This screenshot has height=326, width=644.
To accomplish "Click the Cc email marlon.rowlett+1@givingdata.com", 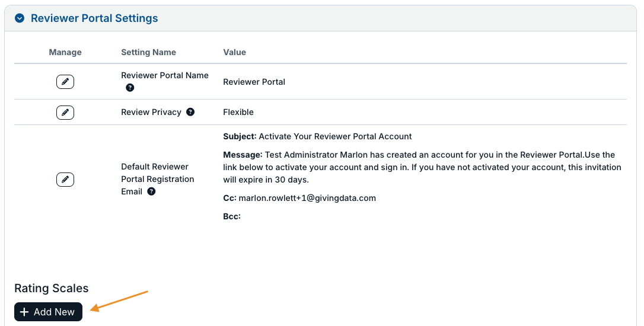I will (307, 199).
